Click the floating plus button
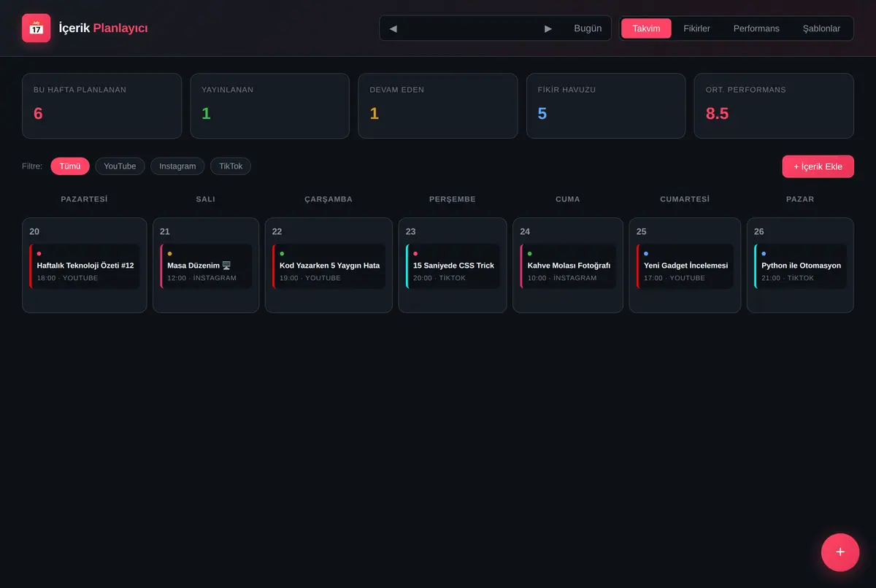876x588 pixels. tap(840, 552)
